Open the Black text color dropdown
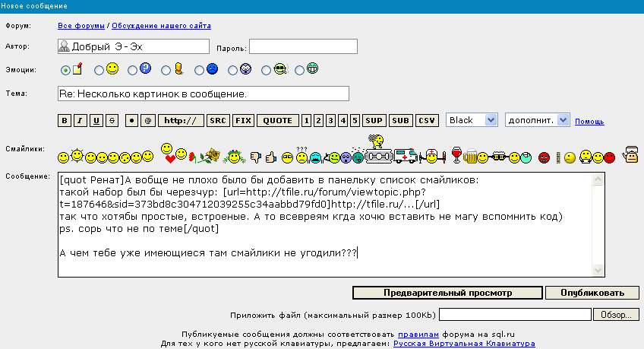 tap(471, 120)
